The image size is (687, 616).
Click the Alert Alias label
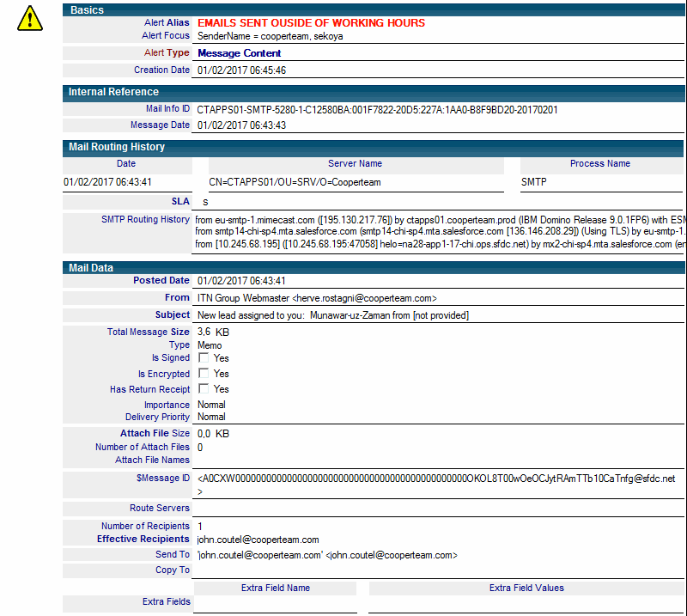167,23
